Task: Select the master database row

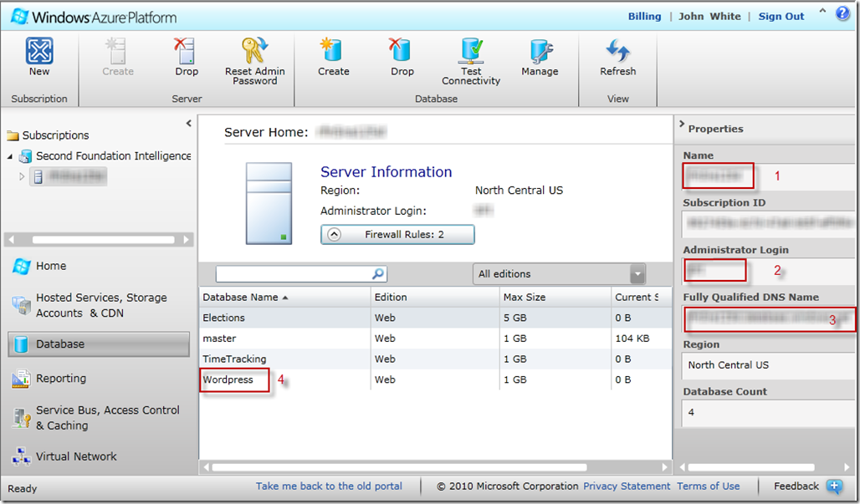Action: (436, 339)
